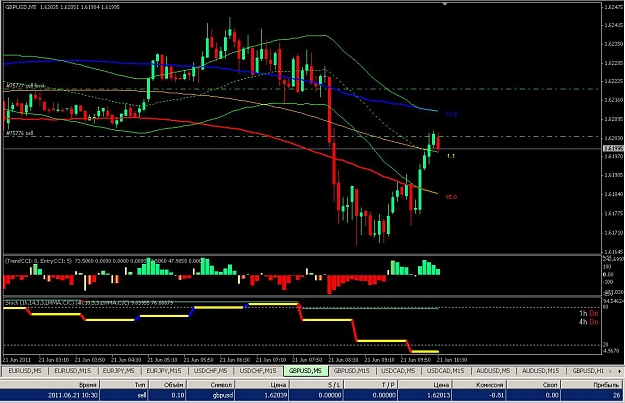625x403 pixels.
Task: Click the current price cell 1.62013
Action: coord(425,395)
